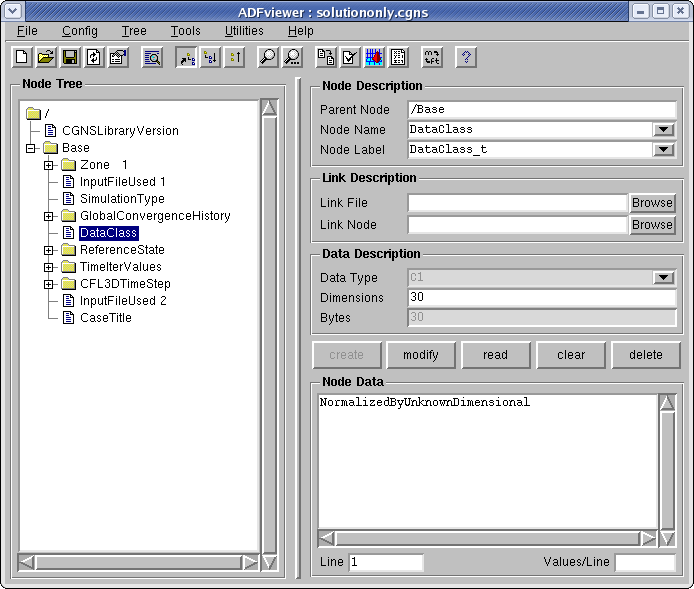694x589 pixels.
Task: Click Node Tree scrollbar down arrow
Action: 269,562
